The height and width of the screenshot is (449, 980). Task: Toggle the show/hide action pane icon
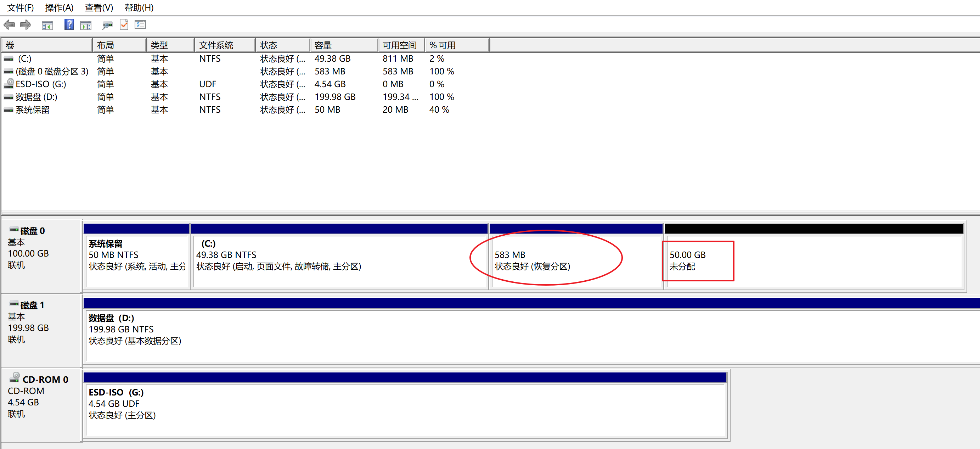[x=86, y=25]
